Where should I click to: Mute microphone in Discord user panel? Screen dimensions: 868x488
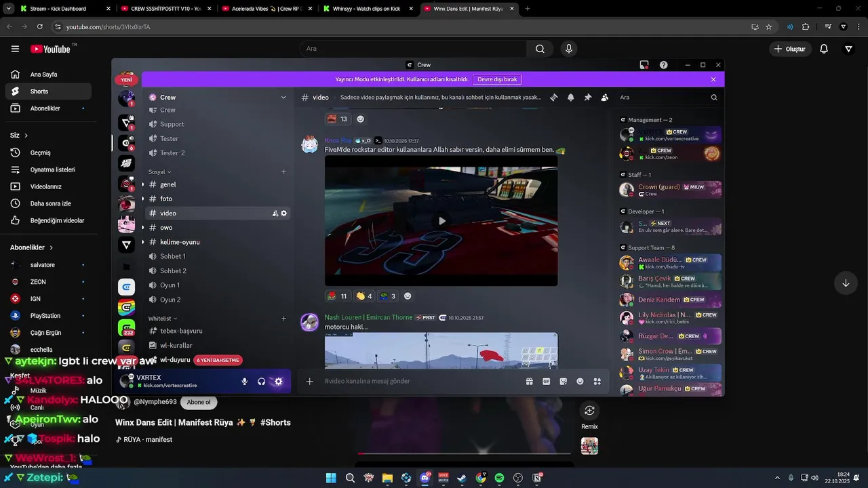(245, 382)
